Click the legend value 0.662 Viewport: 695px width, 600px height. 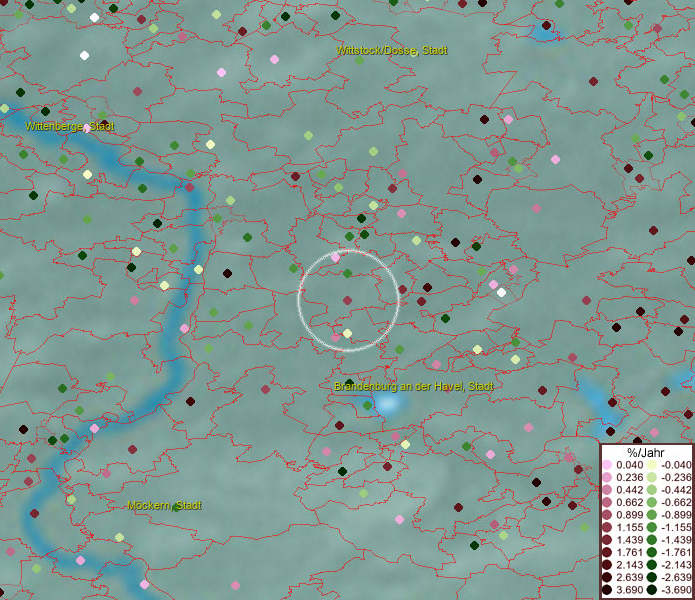pos(629,503)
